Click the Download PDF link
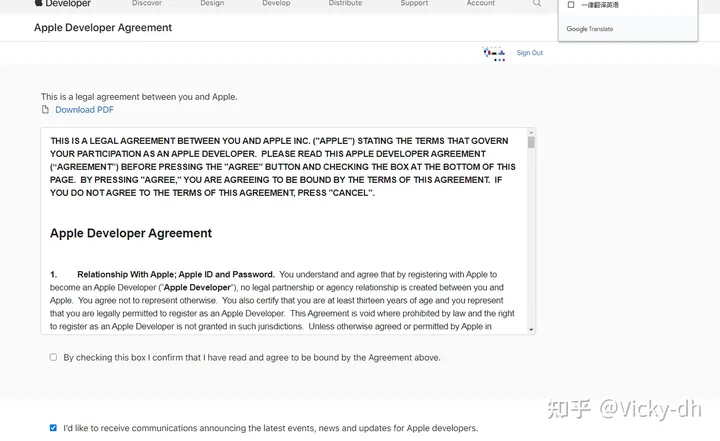720x441 pixels. (x=84, y=110)
